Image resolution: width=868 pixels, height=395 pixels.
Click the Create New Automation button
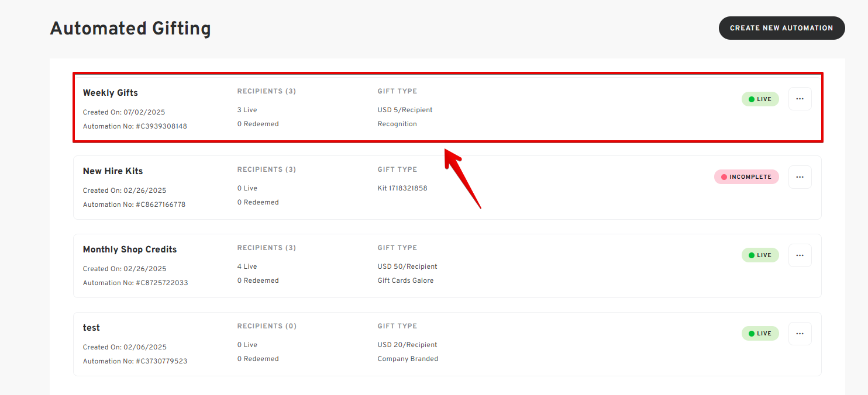781,28
